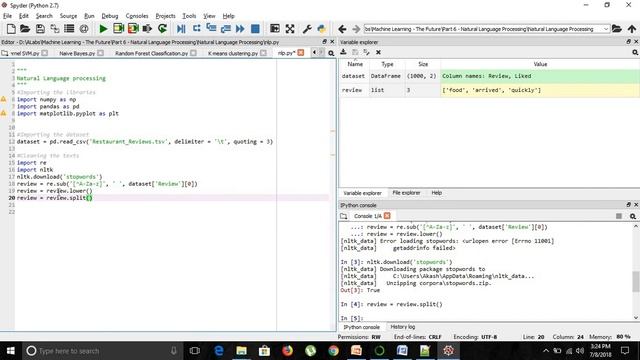Sort variables by the Size column header
The height and width of the screenshot is (360, 640).
423,64
